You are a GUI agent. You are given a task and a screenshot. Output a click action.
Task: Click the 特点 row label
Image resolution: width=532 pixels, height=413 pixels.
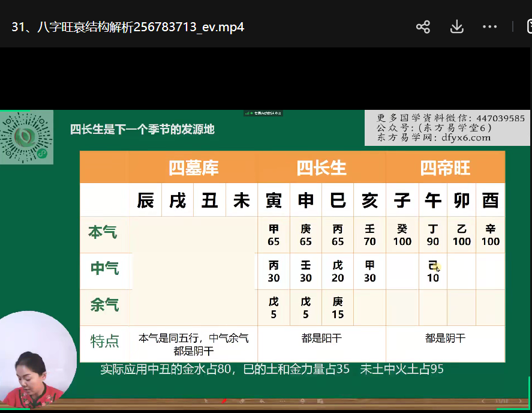(x=104, y=342)
